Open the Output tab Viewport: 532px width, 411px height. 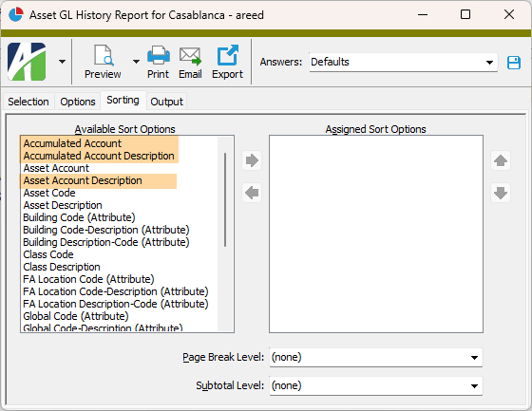point(166,102)
